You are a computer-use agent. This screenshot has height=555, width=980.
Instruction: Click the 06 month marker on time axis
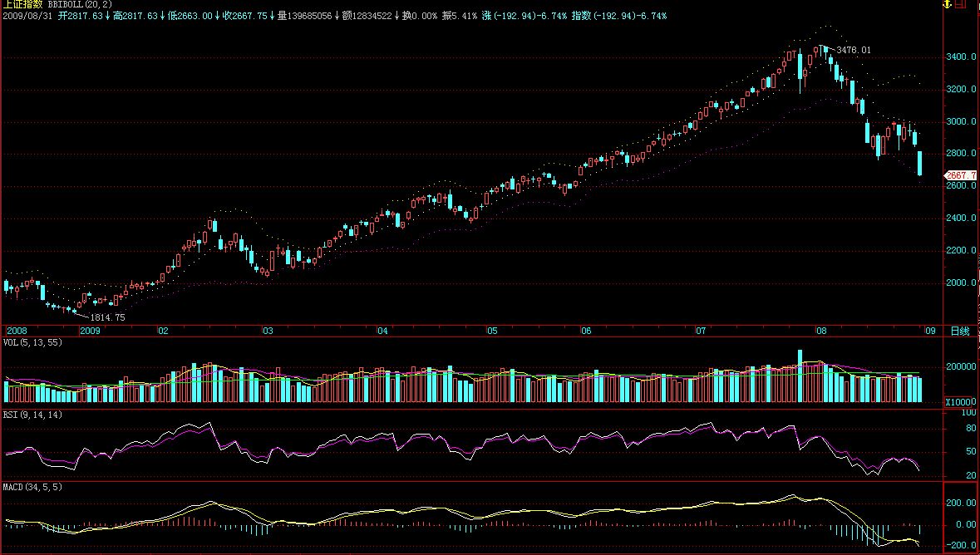[x=586, y=331]
